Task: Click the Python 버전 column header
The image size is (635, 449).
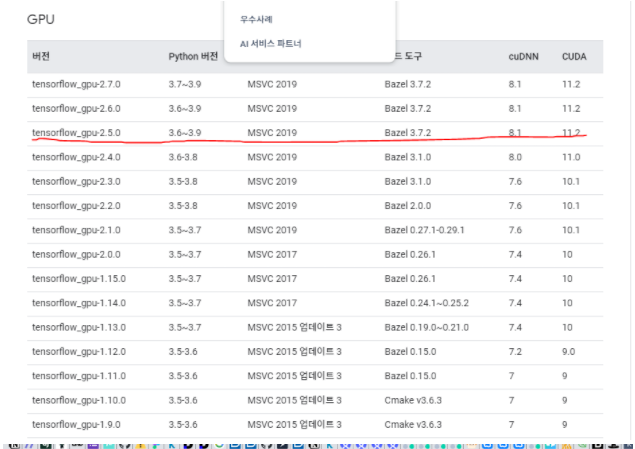Action: tap(193, 56)
